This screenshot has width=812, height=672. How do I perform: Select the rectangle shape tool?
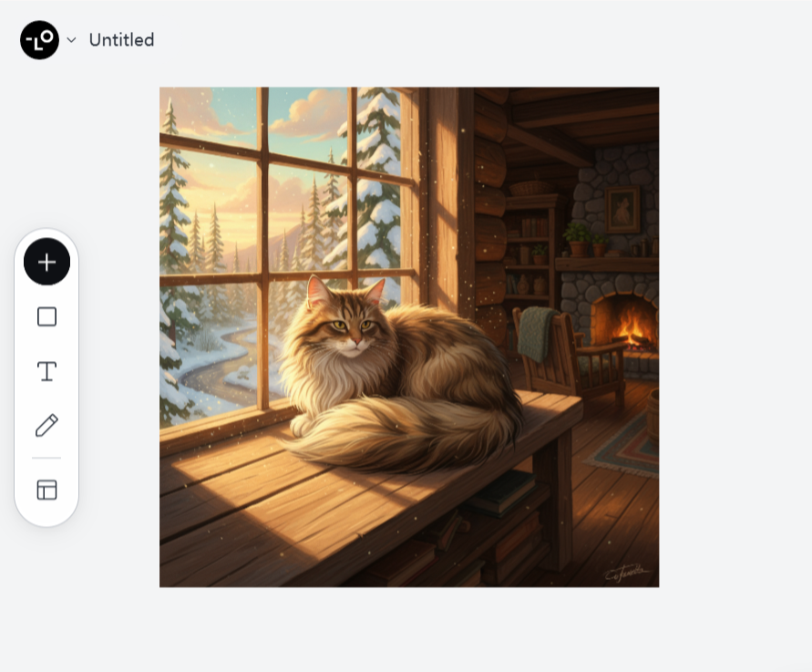46,316
